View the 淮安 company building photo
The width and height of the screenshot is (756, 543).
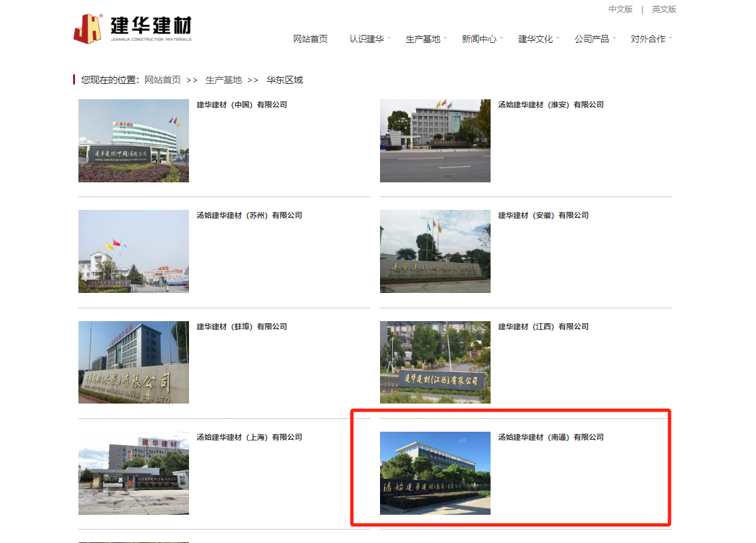[x=435, y=141]
